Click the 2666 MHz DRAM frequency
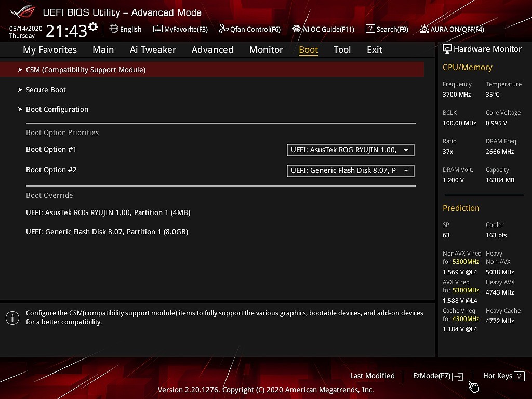Screen dimensions: 532x399 (x=499, y=152)
